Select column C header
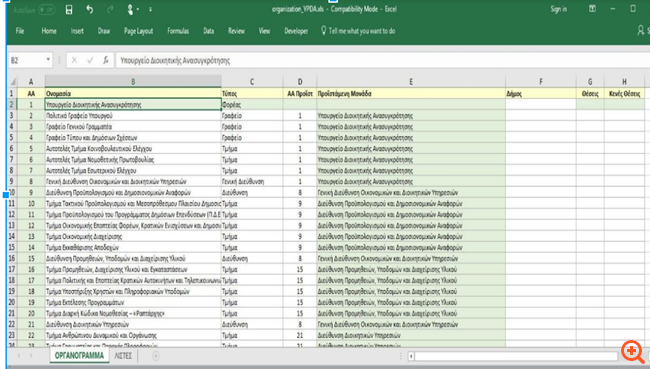650x369 pixels. (252, 82)
